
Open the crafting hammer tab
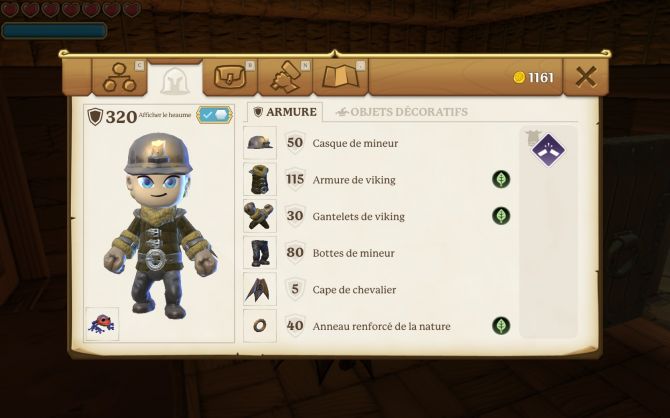click(x=285, y=77)
